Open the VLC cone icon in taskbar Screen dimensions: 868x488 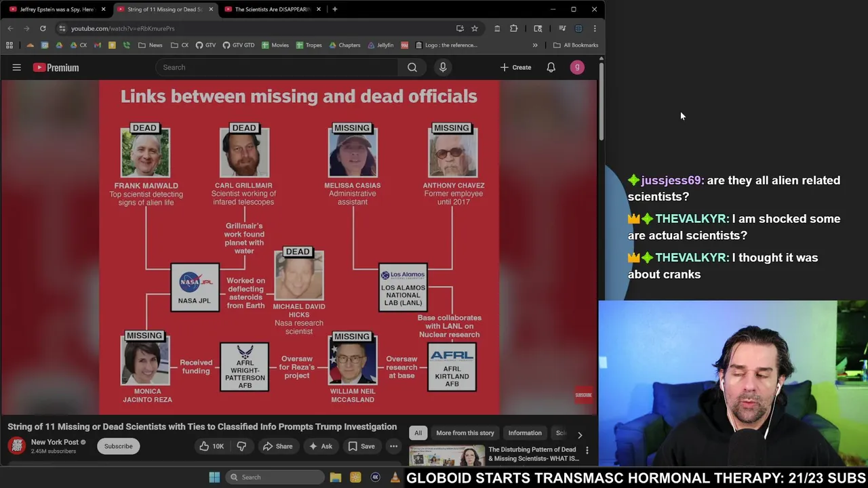click(x=395, y=477)
